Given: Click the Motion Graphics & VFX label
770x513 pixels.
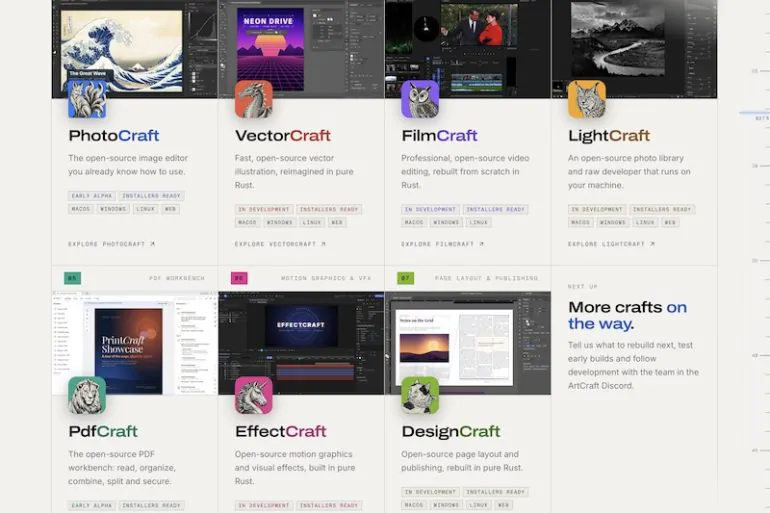Looking at the screenshot, I should pos(326,278).
